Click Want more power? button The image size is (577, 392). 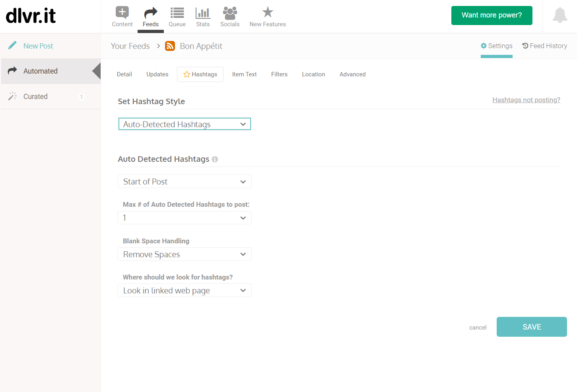point(492,16)
